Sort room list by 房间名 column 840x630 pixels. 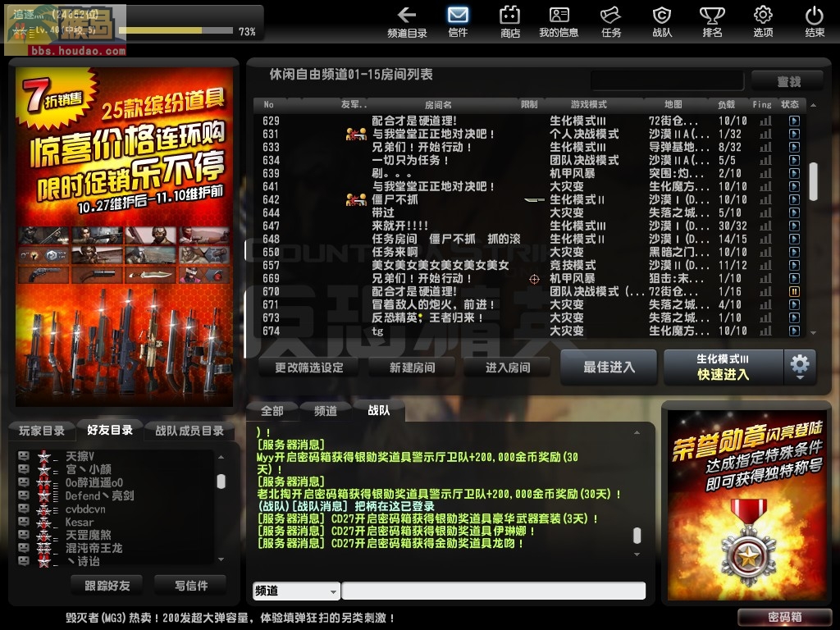pos(438,104)
